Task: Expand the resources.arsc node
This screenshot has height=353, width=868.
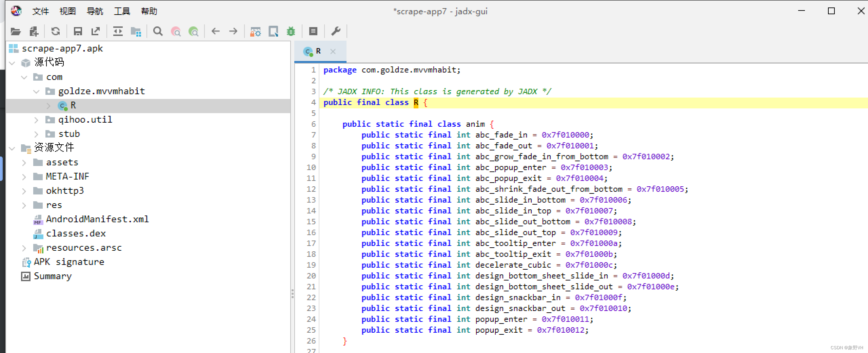Action: pos(24,248)
